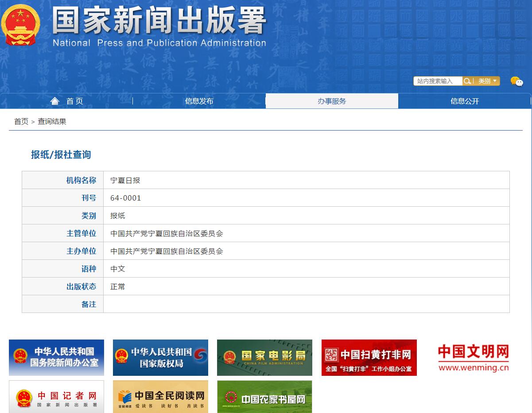Click the national emblem logo in header
The image size is (532, 413).
click(x=20, y=25)
